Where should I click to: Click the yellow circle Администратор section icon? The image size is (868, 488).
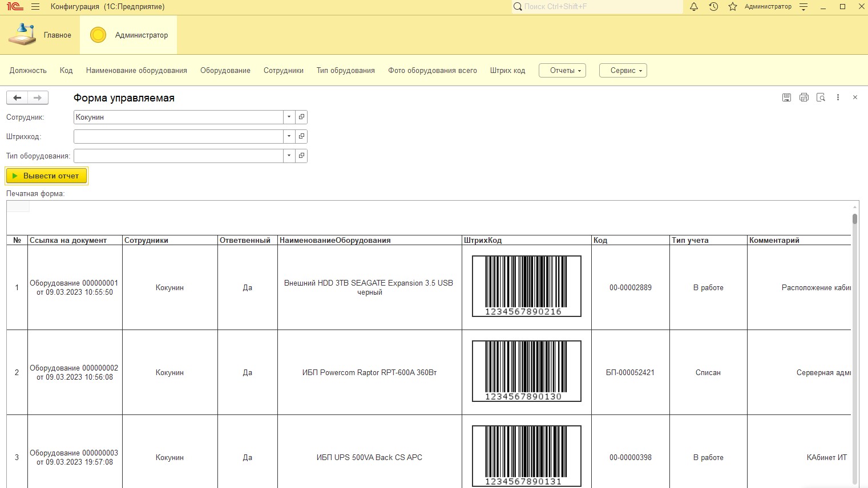pyautogui.click(x=98, y=35)
